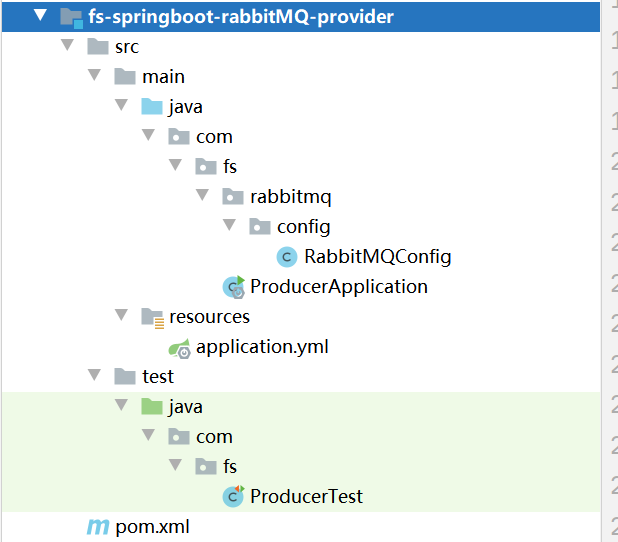
Task: Click the test folder icon
Action: coord(125,376)
